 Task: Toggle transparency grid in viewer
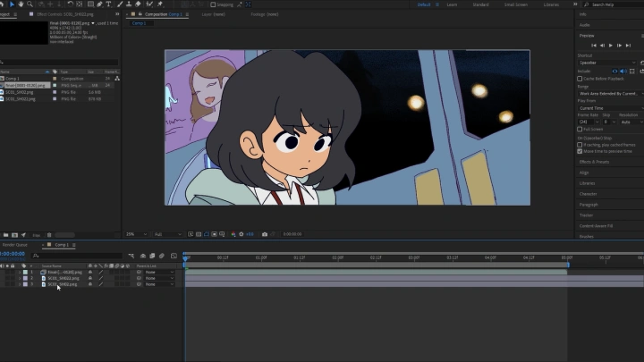click(x=199, y=234)
